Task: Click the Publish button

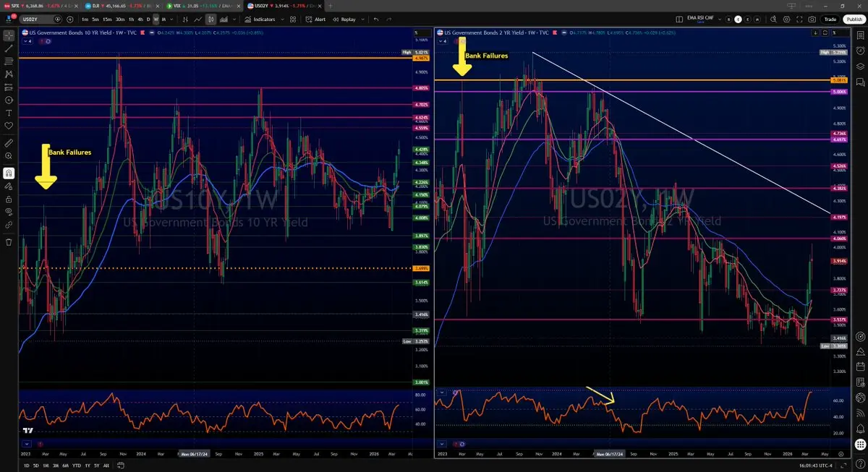Action: 854,18
